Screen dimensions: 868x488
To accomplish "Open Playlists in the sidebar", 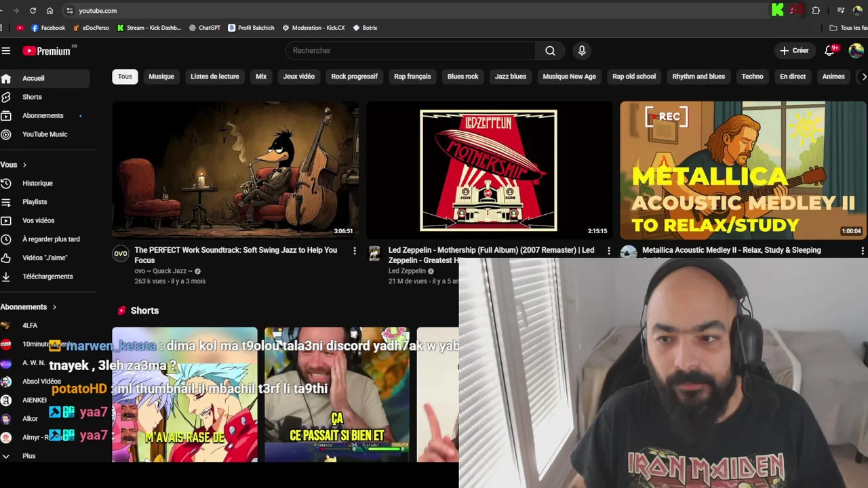I will [x=45, y=202].
